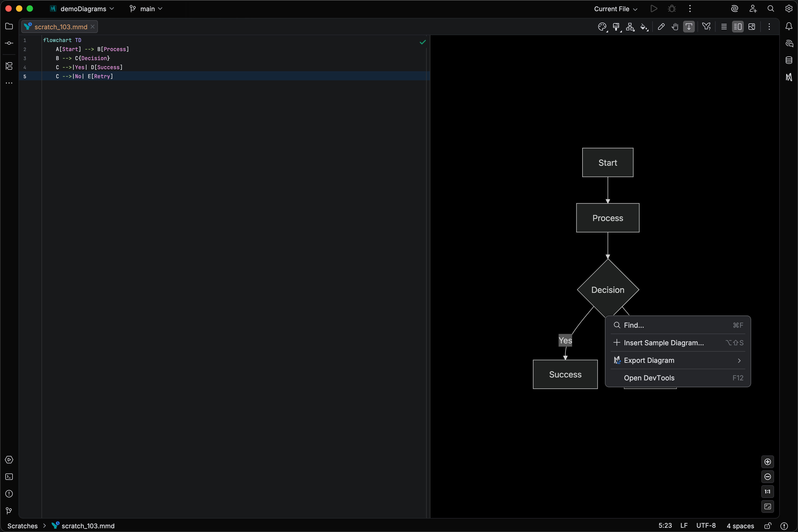The image size is (798, 532).
Task: Open the diagram color theme palette
Action: click(x=602, y=27)
